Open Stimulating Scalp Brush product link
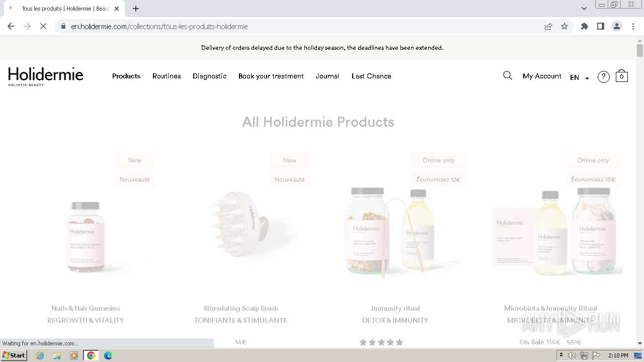The image size is (644, 362). click(x=240, y=308)
